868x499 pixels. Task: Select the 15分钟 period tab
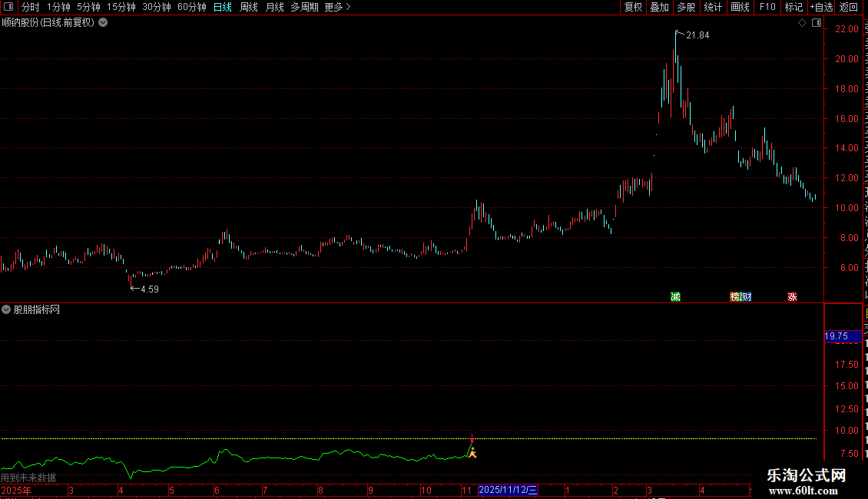(121, 7)
